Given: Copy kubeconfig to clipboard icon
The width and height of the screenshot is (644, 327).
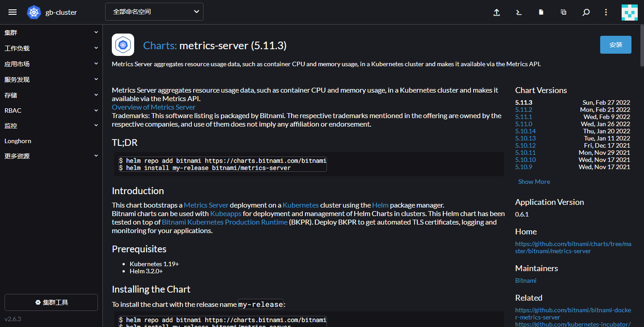Looking at the screenshot, I should (563, 13).
